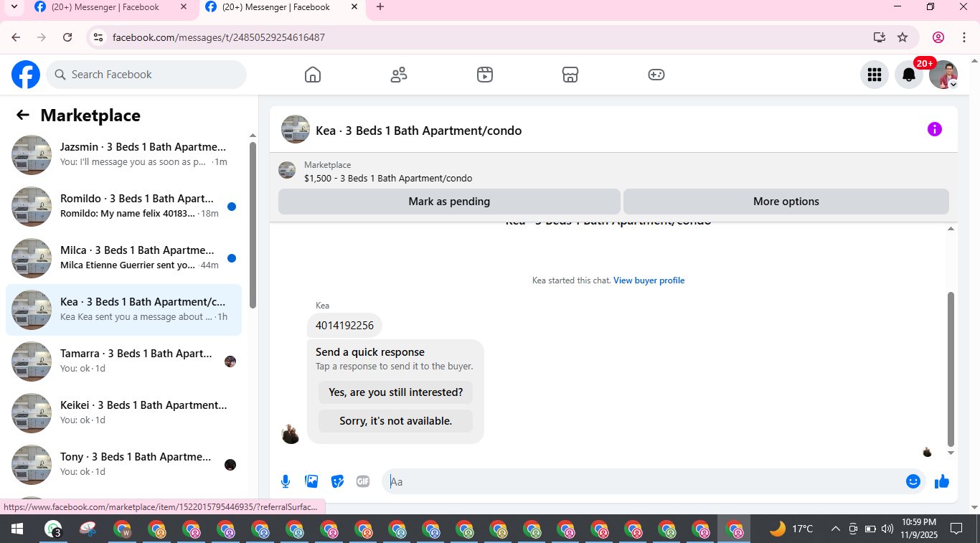Send a voice clip with the microphone icon
980x543 pixels.
tap(286, 481)
